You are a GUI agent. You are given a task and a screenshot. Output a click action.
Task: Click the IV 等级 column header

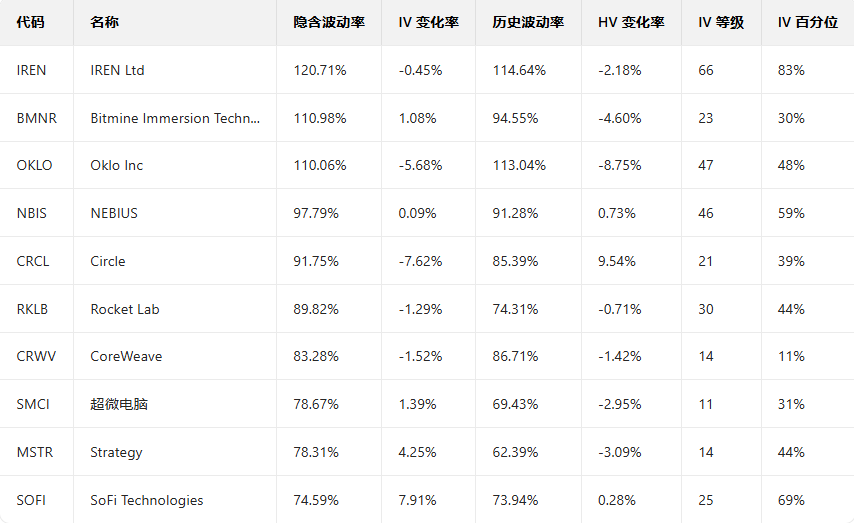pyautogui.click(x=720, y=22)
